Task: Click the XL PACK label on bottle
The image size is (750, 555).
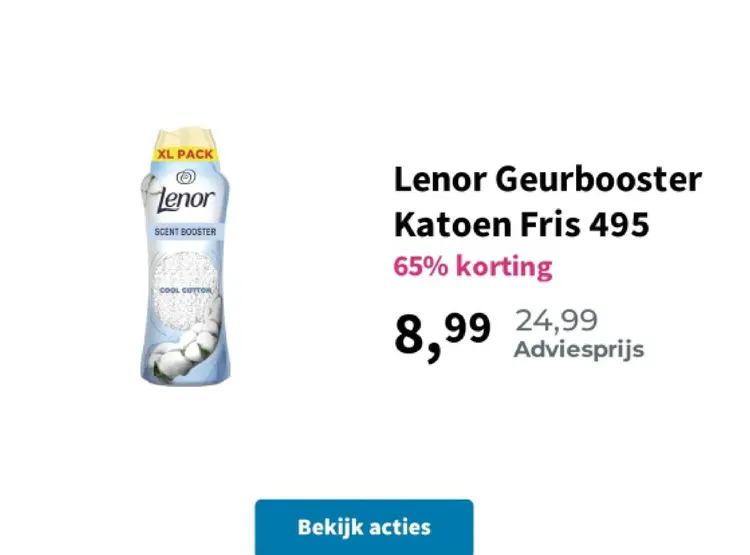Action: pyautogui.click(x=186, y=154)
